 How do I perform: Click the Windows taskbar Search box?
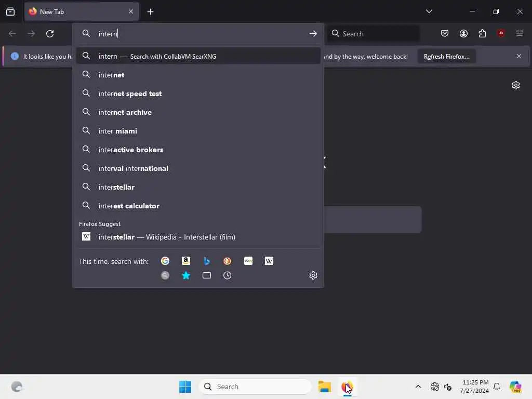click(255, 387)
